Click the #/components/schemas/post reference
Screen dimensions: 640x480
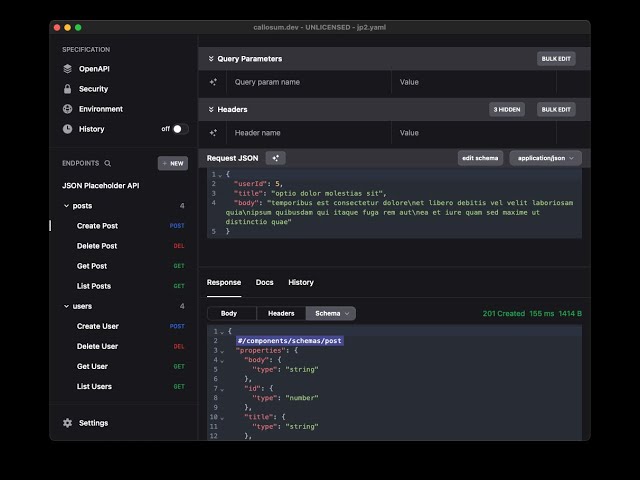(x=290, y=341)
